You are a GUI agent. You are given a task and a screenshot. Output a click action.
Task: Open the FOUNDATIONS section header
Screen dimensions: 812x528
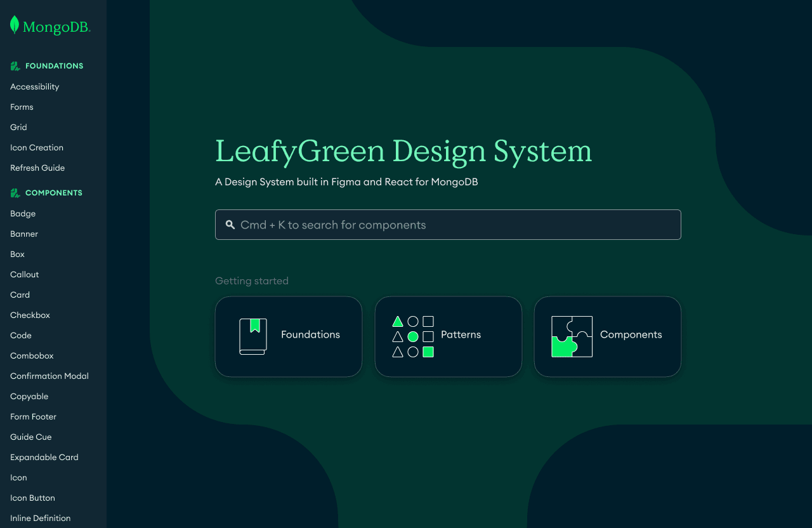55,65
